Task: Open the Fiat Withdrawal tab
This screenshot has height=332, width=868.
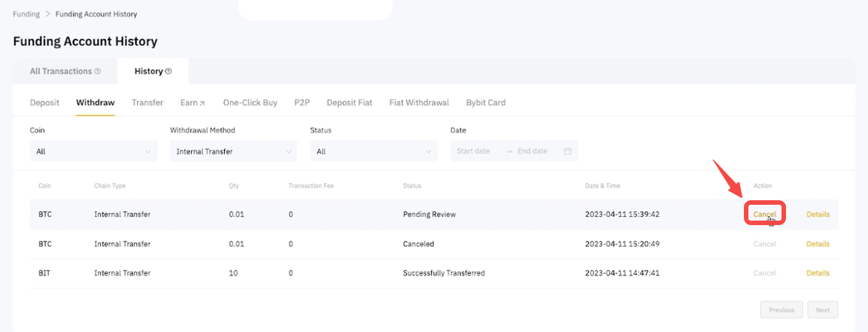Action: point(419,102)
